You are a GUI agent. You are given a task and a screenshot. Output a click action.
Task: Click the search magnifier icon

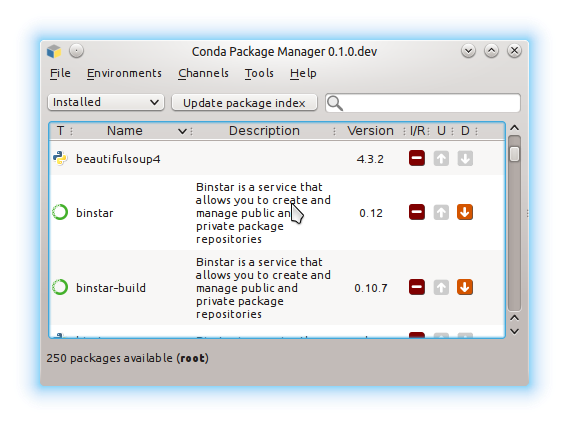point(335,103)
